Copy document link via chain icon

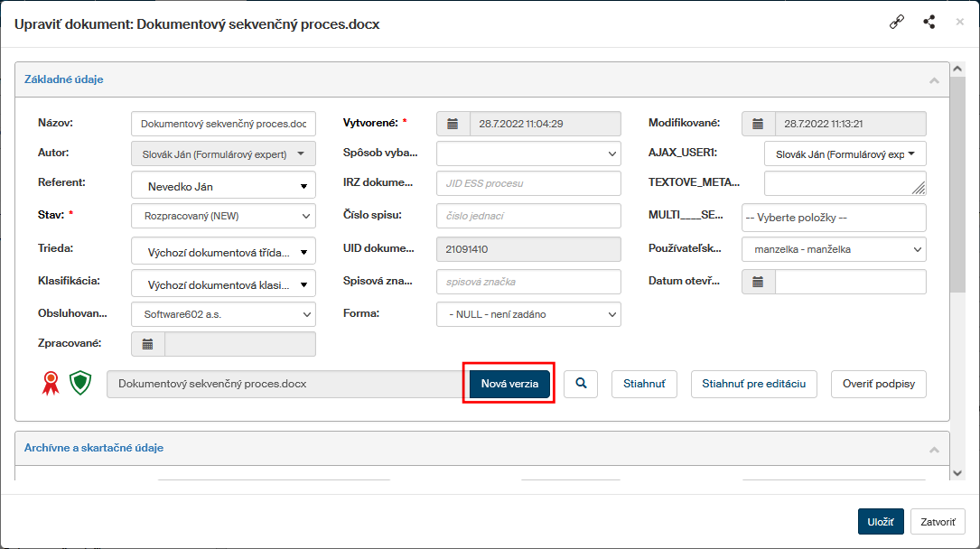[896, 23]
